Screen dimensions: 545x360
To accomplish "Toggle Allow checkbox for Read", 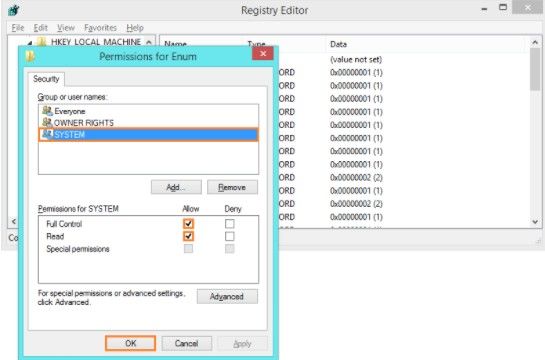I will point(188,236).
